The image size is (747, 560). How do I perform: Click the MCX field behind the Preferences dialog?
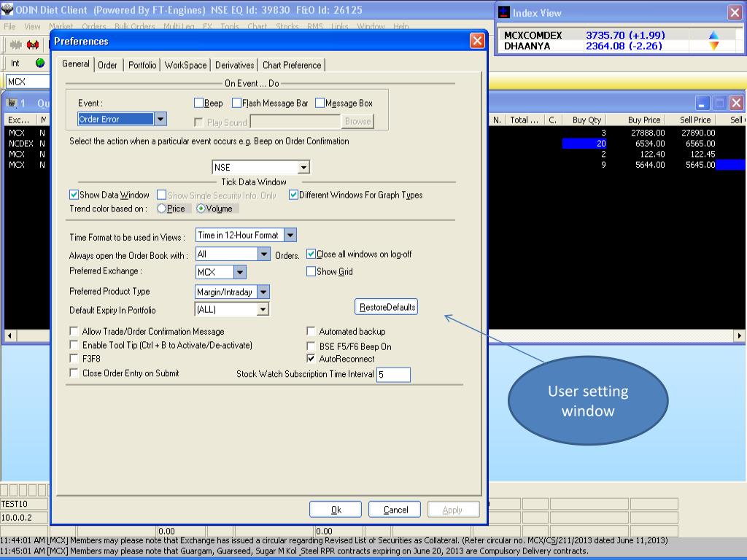click(28, 82)
